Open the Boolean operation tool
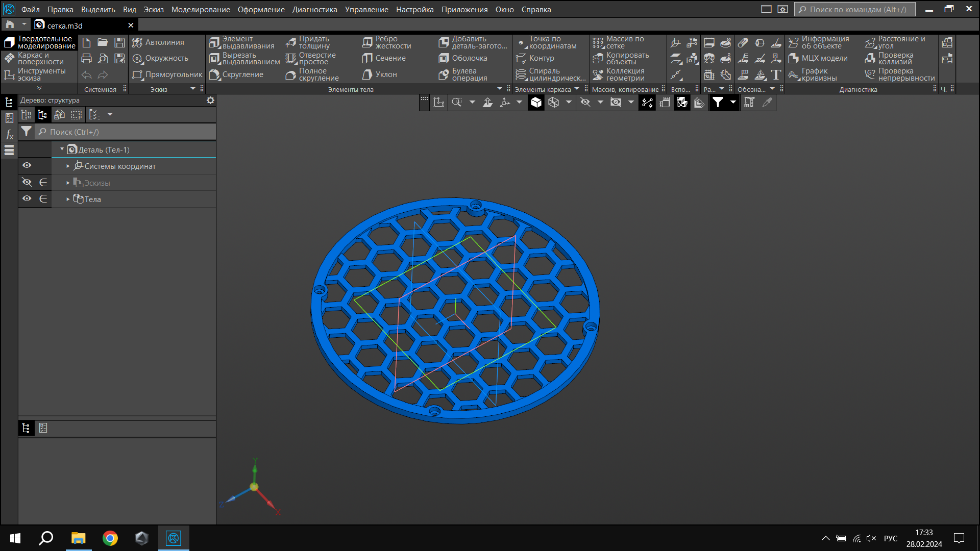Image resolution: width=980 pixels, height=551 pixels. (x=463, y=74)
